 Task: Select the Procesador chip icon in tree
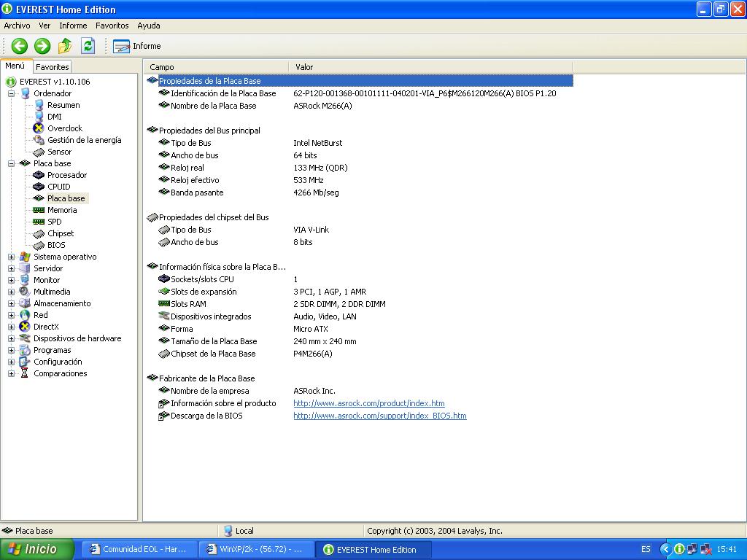[x=39, y=175]
